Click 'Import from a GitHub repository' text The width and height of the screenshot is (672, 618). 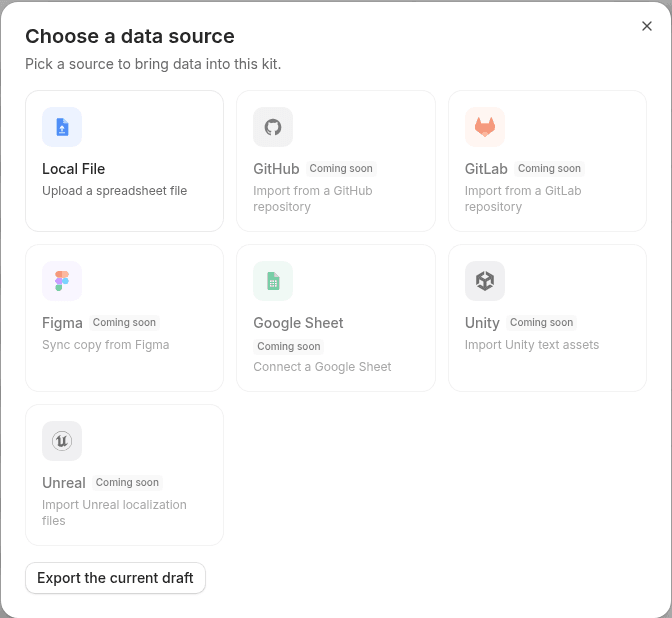coord(313,198)
